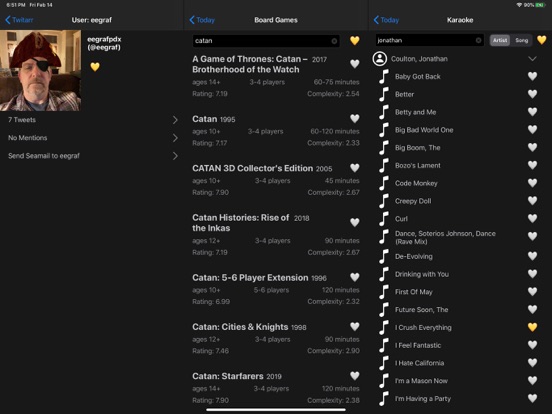The image size is (552, 414).
Task: Open A Game of Thrones: Catan game entry
Action: (x=276, y=76)
